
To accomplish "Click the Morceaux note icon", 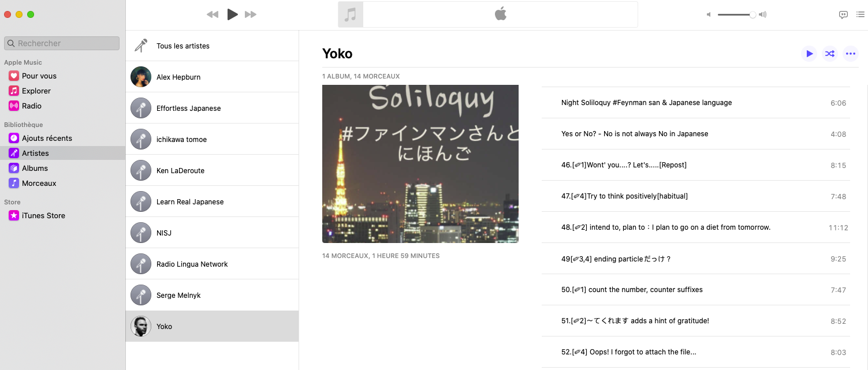I will 14,183.
